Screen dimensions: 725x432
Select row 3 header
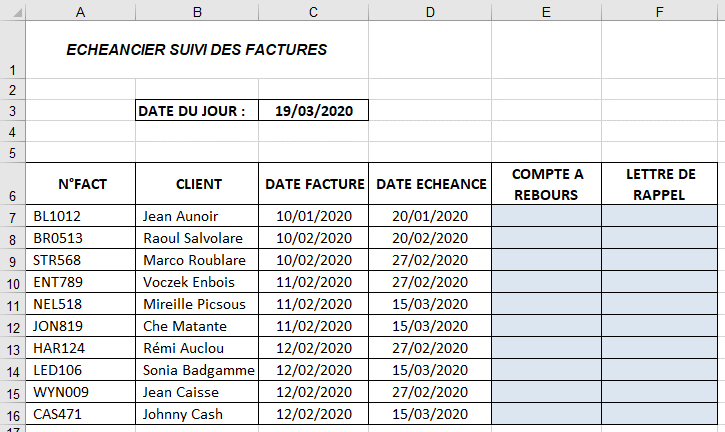pyautogui.click(x=12, y=110)
